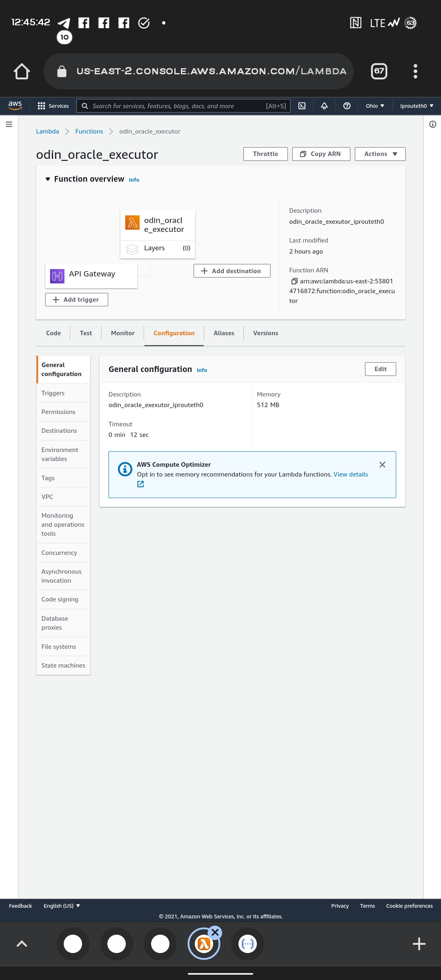Open the Aliases tab
This screenshot has height=980, width=441.
coord(224,333)
